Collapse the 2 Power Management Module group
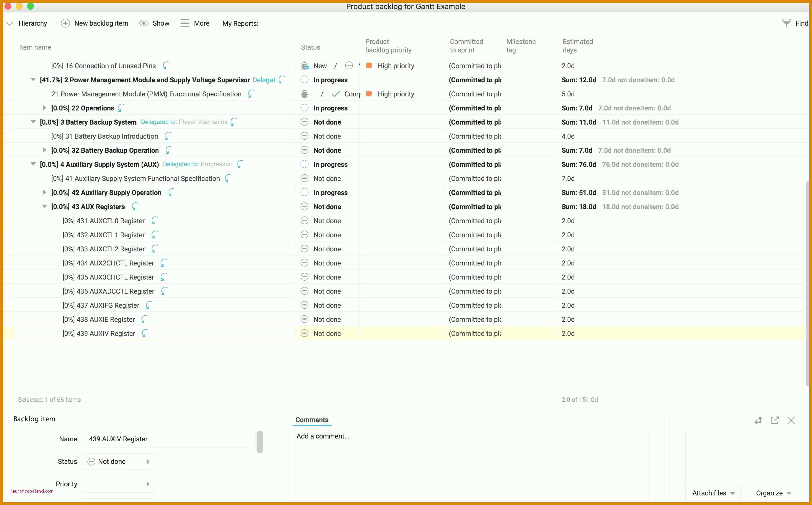The width and height of the screenshot is (812, 505). (33, 79)
